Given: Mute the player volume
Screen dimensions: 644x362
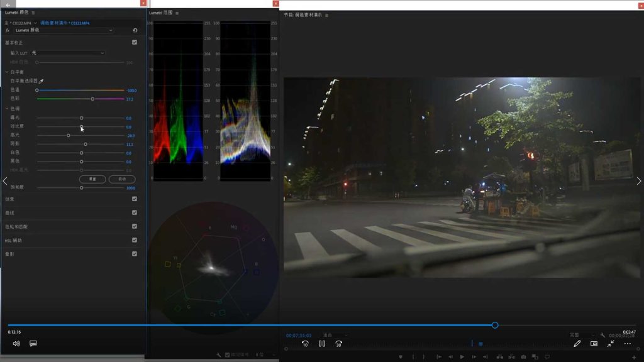Looking at the screenshot, I should click(x=16, y=344).
